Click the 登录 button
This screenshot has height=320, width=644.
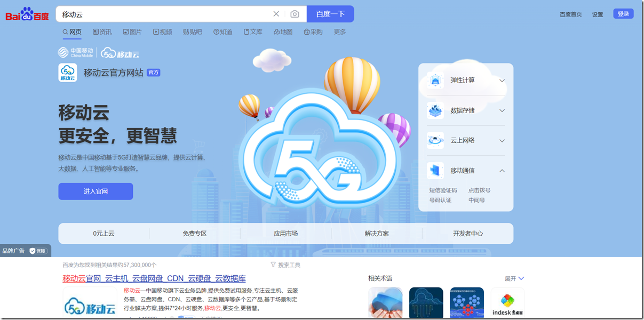(623, 14)
